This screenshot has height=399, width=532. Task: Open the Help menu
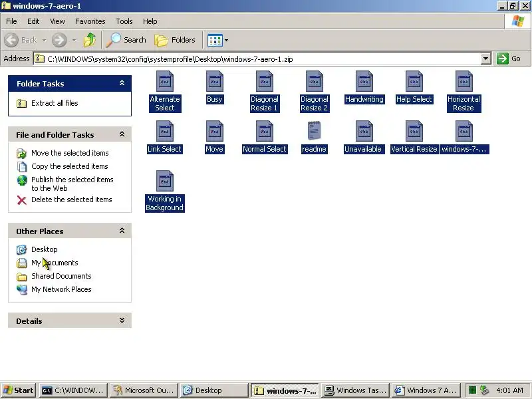pos(150,21)
